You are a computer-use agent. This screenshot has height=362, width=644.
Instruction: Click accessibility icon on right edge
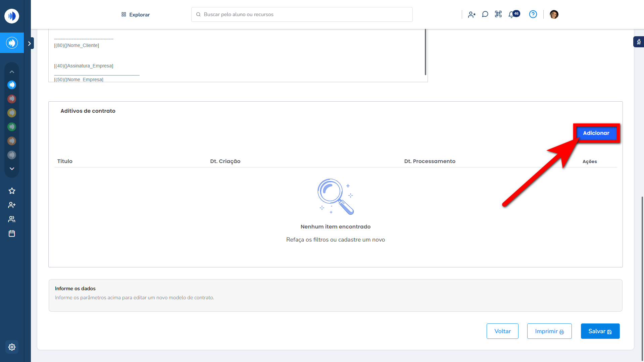point(639,42)
